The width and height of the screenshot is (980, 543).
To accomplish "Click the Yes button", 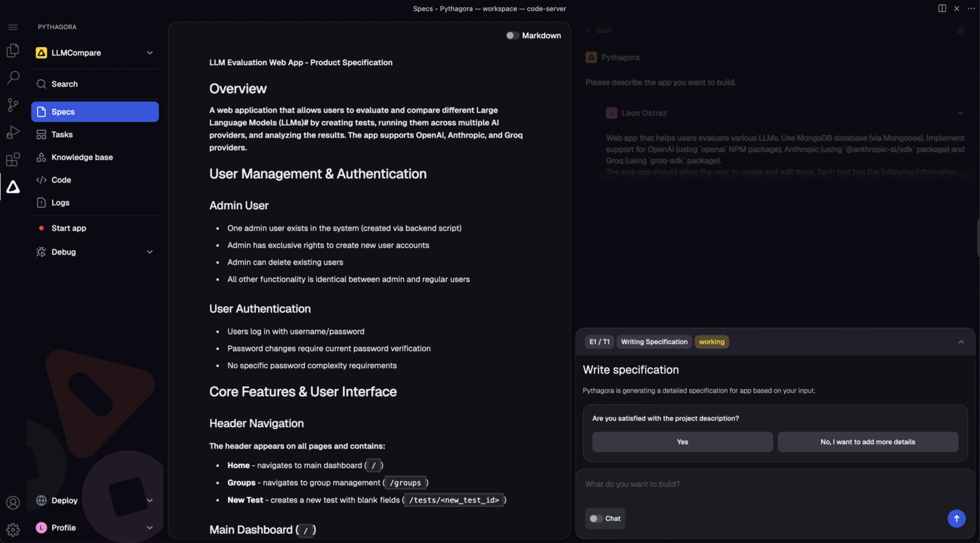I will [682, 442].
